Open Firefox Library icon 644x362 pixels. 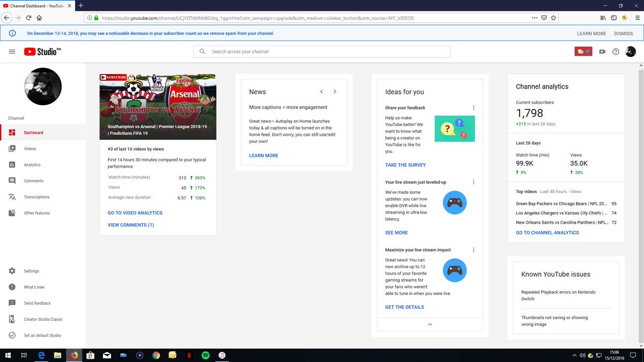(x=603, y=18)
